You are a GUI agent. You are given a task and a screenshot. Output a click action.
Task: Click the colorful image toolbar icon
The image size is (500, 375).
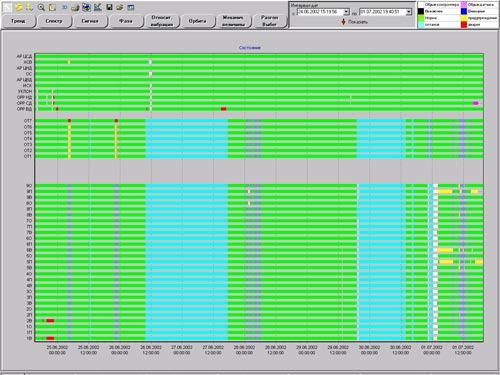tap(86, 7)
